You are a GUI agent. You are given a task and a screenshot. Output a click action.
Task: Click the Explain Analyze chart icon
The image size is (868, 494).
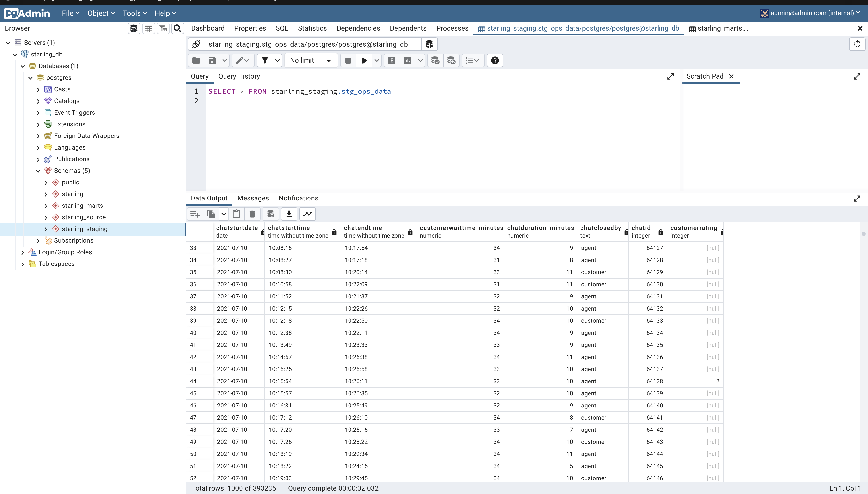coord(408,60)
